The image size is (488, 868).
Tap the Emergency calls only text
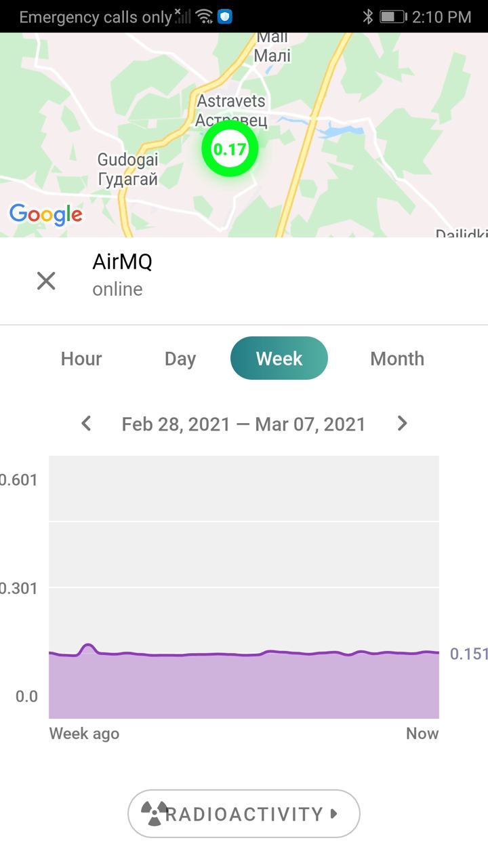point(96,17)
